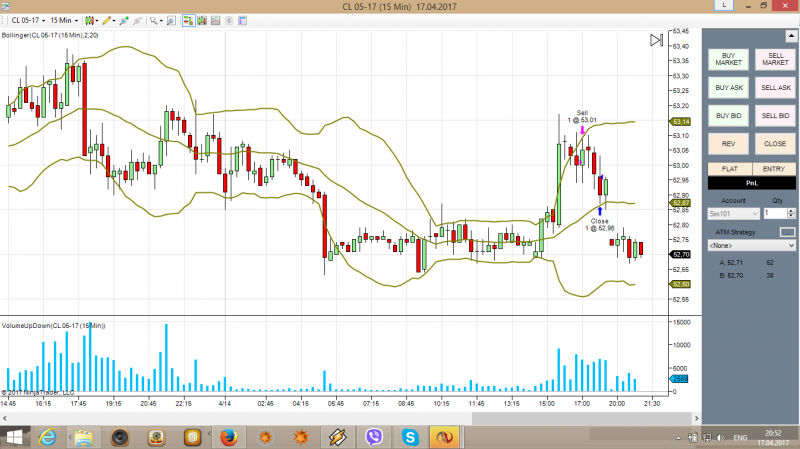The width and height of the screenshot is (800, 449).
Task: Select the Bollinger indicator label
Action: (50, 35)
